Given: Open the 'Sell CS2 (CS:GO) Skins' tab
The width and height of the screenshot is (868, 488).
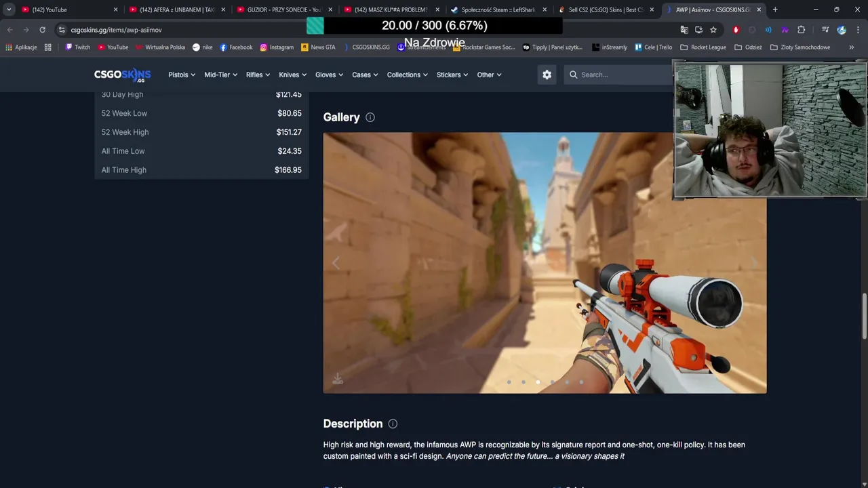Looking at the screenshot, I should [605, 9].
